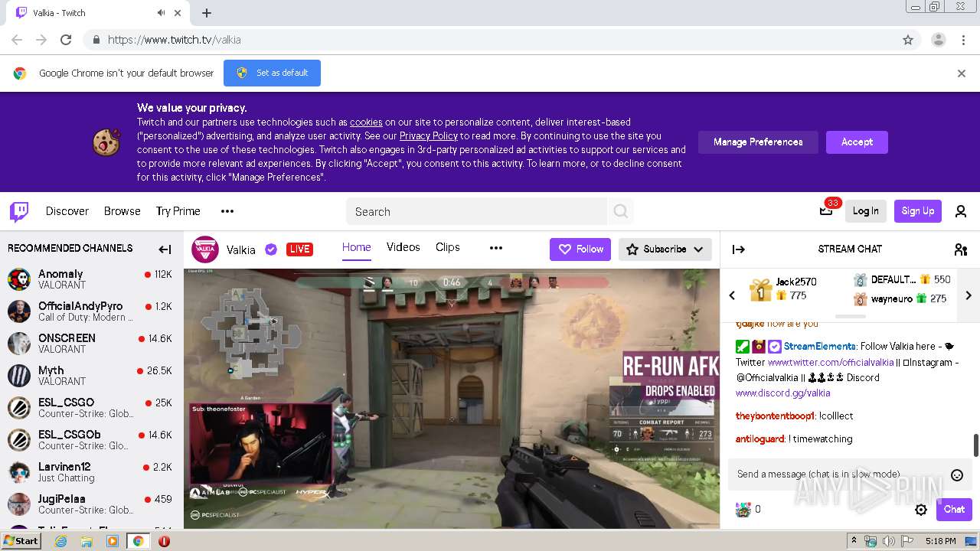Accept the privacy cookies
Screen dimensions: 980x551
[x=857, y=142]
